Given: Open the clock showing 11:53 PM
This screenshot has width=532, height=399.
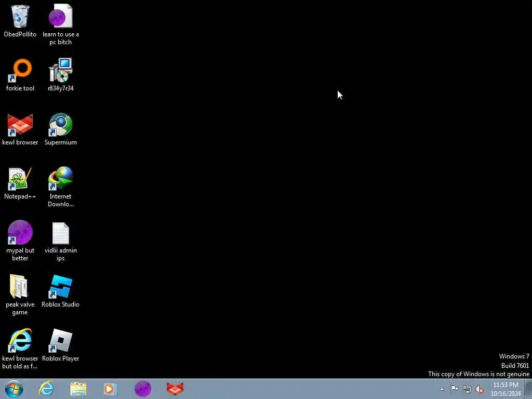Looking at the screenshot, I should coord(506,389).
